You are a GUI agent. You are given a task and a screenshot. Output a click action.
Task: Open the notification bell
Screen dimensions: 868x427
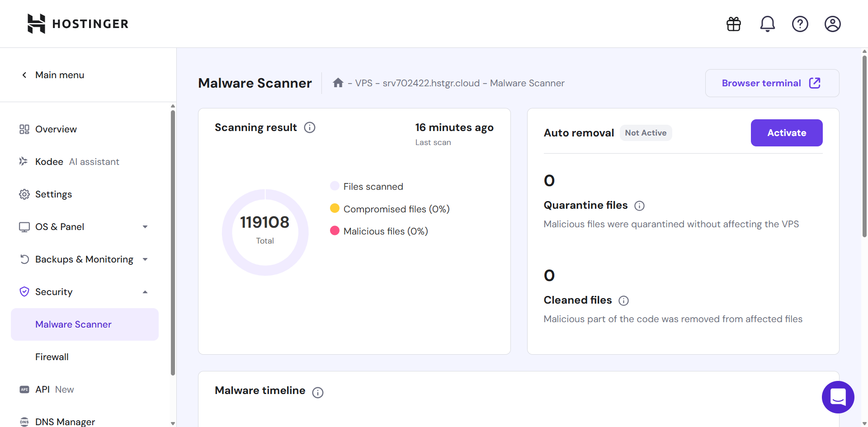point(767,24)
